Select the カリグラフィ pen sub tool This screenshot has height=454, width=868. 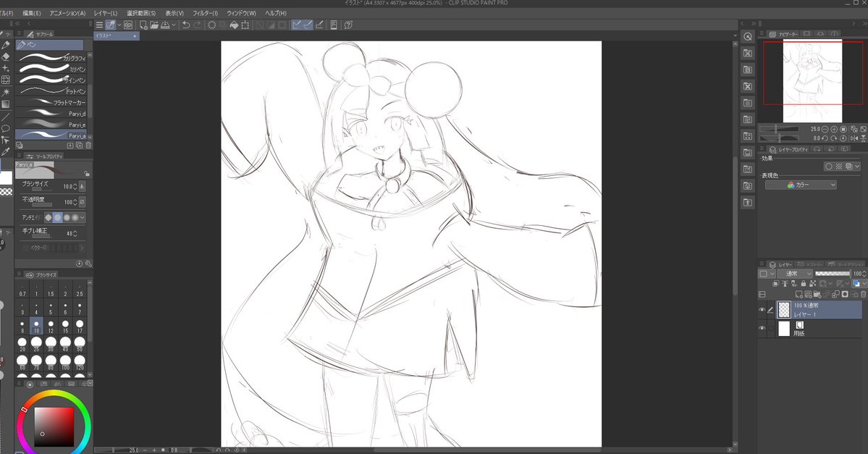click(51, 58)
